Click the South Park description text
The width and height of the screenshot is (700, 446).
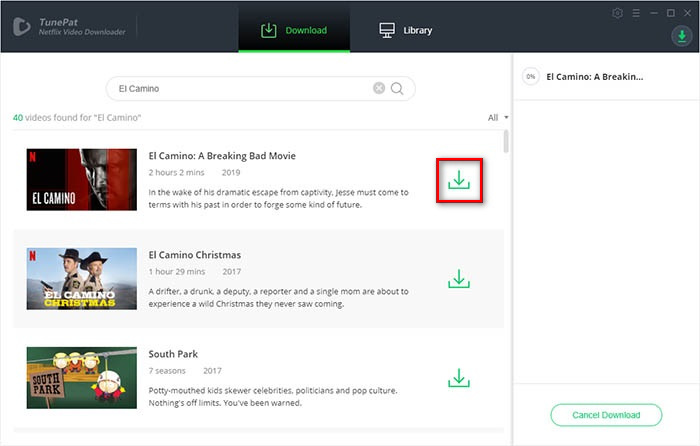[x=273, y=397]
